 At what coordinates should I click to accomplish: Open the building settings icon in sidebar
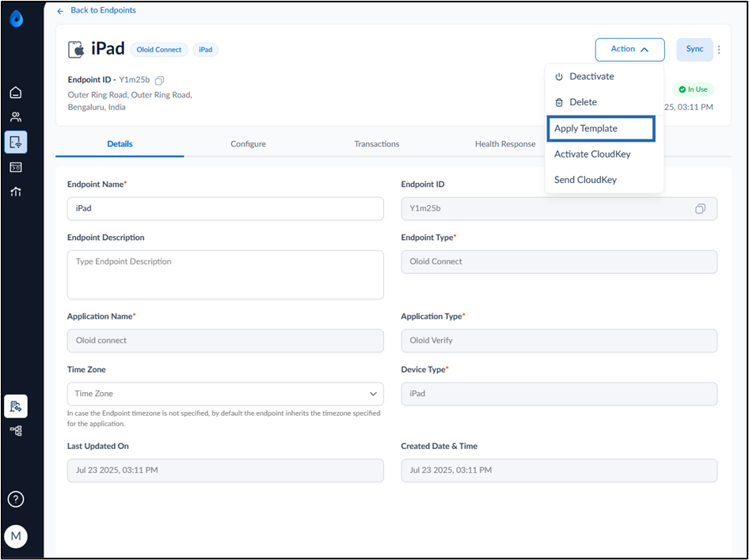(16, 406)
